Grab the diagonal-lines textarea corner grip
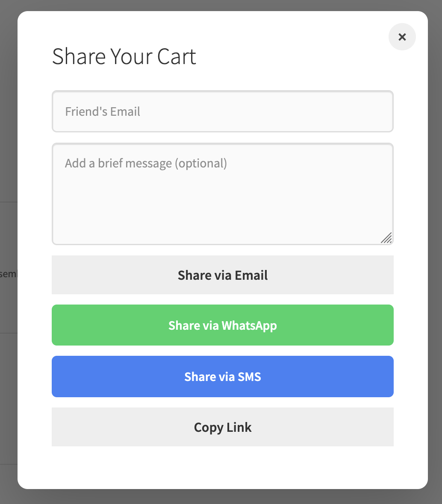The image size is (442, 504). (x=386, y=238)
